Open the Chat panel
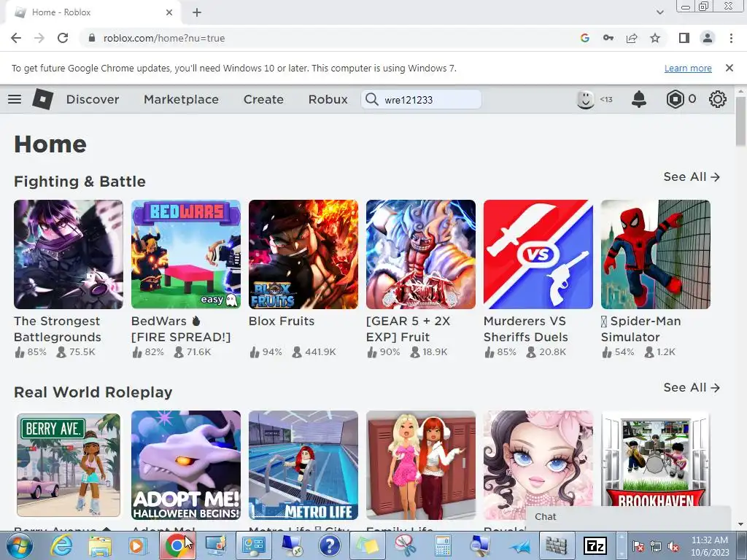Screen dimensions: 747x560 pyautogui.click(x=627, y=517)
